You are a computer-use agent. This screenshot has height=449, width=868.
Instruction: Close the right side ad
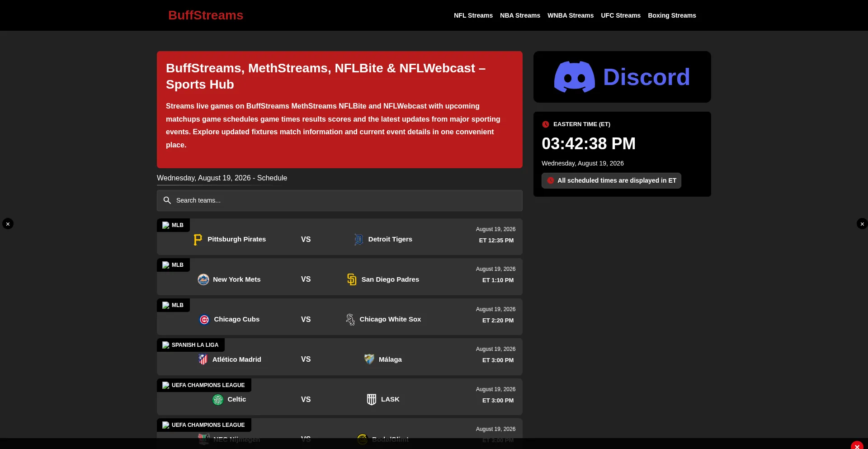tap(862, 224)
